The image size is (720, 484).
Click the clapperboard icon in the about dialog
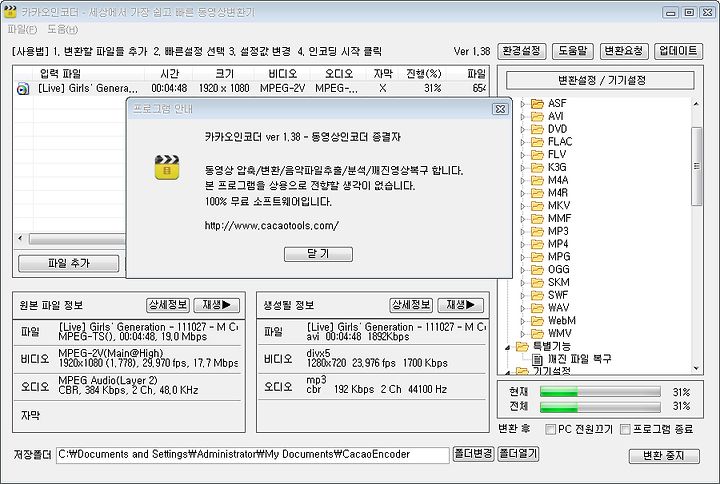(167, 167)
